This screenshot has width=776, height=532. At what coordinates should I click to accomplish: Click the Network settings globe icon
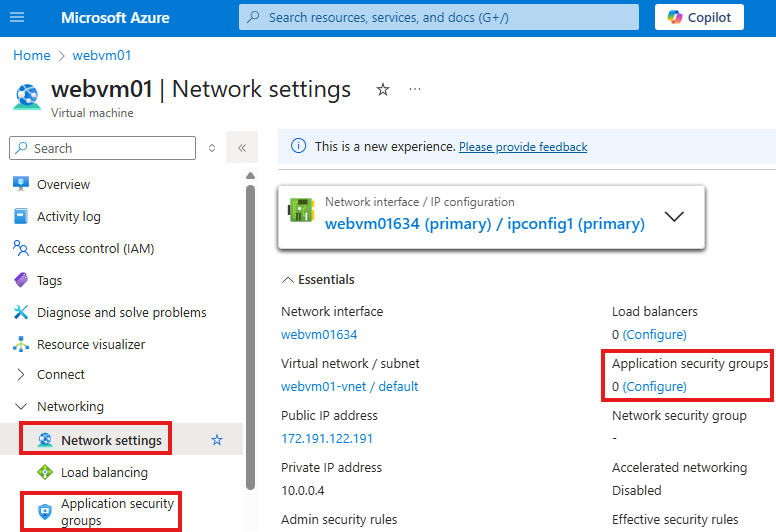click(x=45, y=439)
